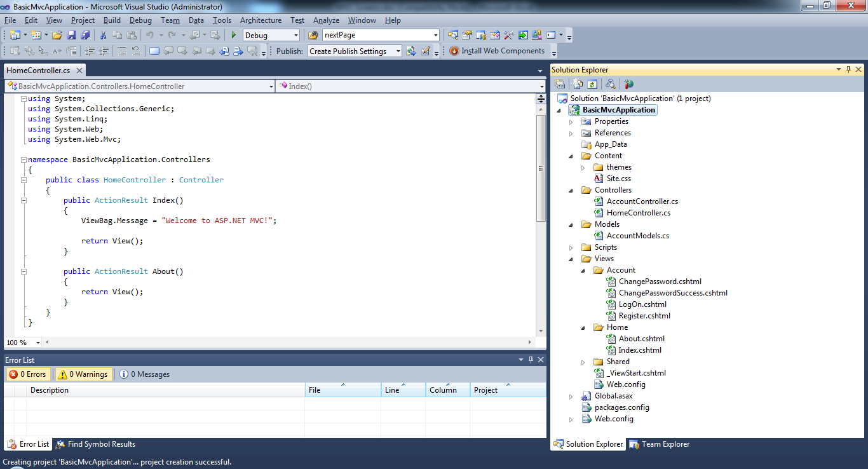Collapse the using directives outline block

click(x=24, y=99)
